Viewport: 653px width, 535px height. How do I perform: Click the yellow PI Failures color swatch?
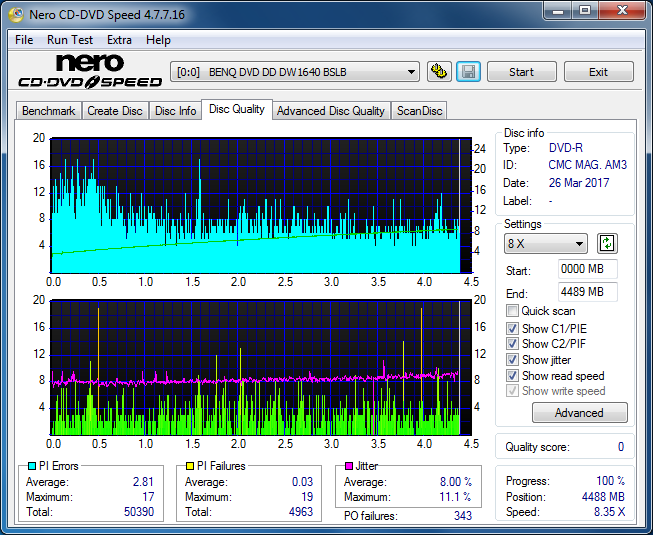tap(190, 466)
